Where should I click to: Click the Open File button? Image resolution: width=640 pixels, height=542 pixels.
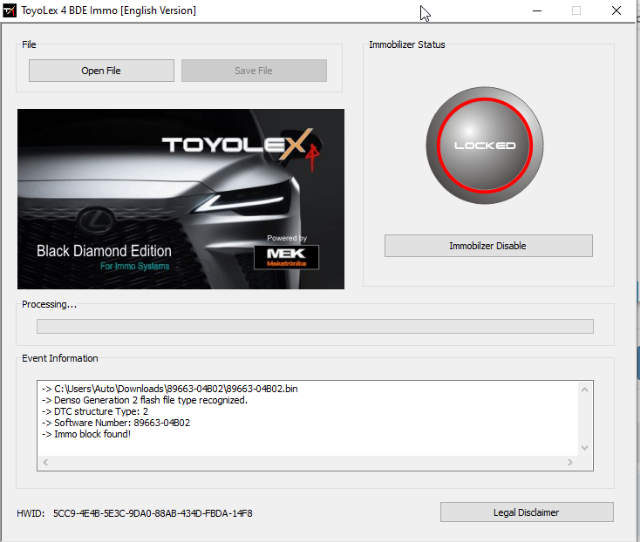tap(101, 71)
